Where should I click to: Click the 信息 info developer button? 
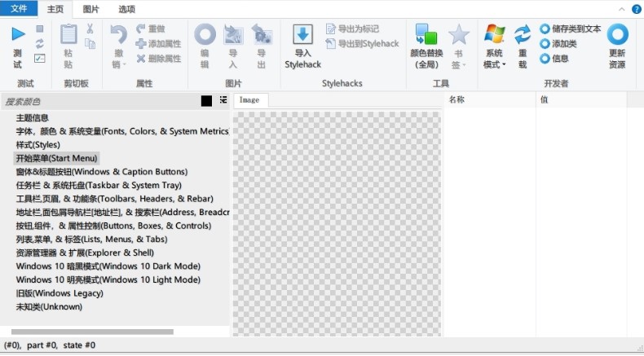point(554,59)
